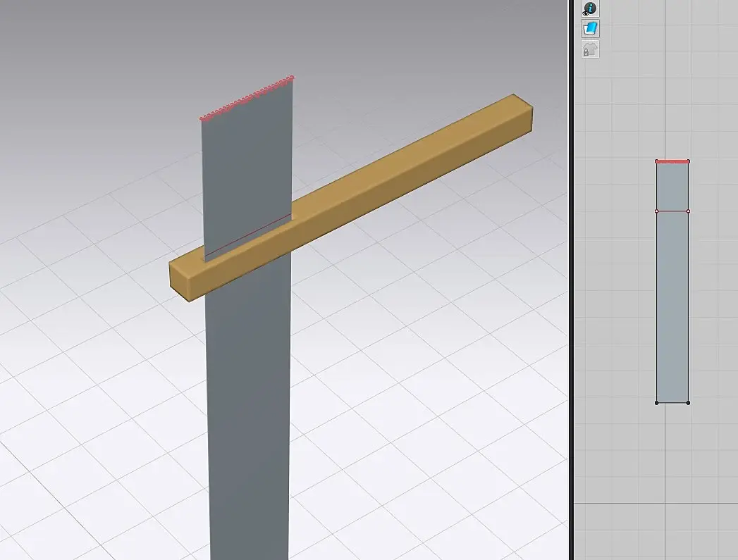Click the blue pattern surface display icon
Image resolution: width=738 pixels, height=560 pixels.
coord(590,29)
